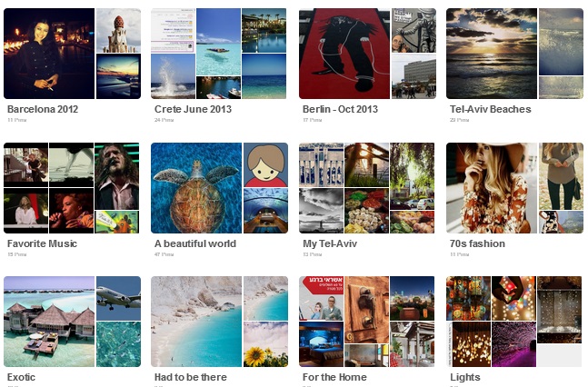
Task: Open the red carpet Berlin cover image
Action: [x=344, y=54]
